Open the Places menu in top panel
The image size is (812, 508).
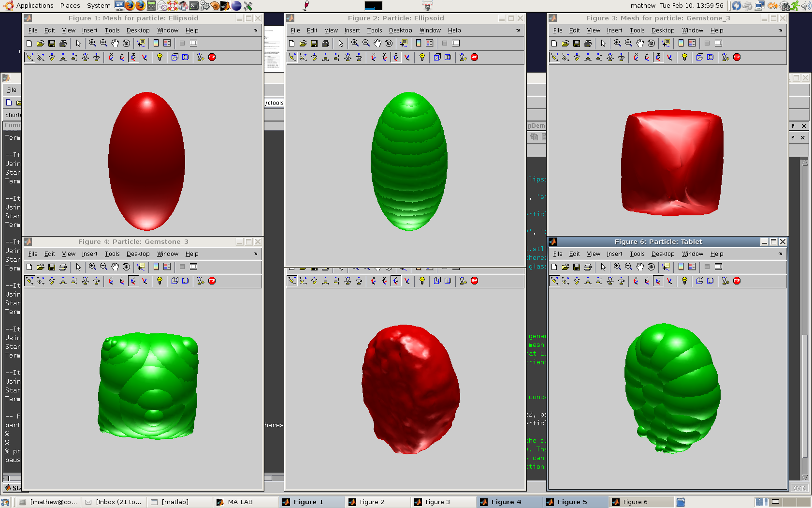70,6
